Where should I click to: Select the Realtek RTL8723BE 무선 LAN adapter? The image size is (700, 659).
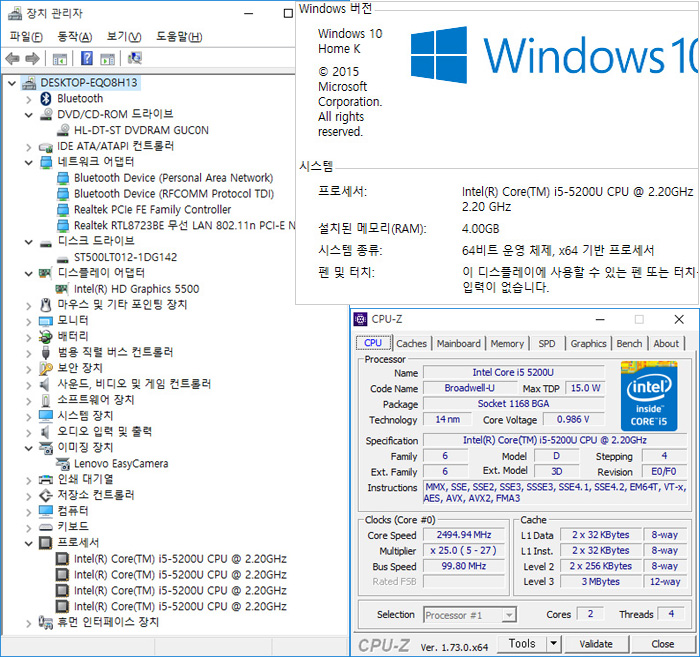(x=184, y=226)
